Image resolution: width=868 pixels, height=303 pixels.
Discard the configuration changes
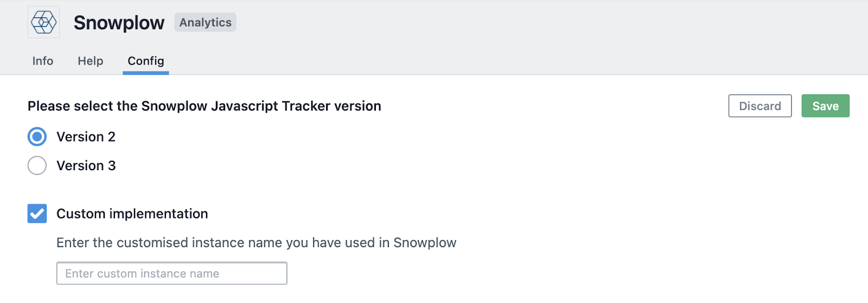(760, 106)
